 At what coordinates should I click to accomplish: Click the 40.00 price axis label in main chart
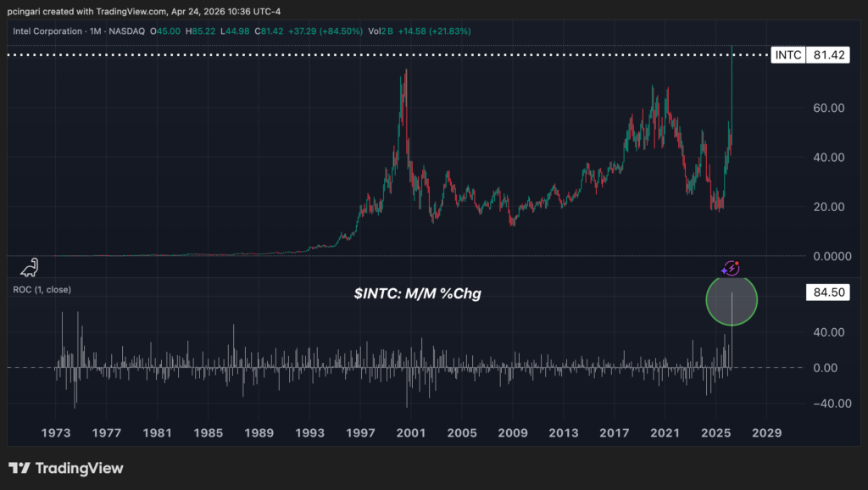pyautogui.click(x=829, y=157)
